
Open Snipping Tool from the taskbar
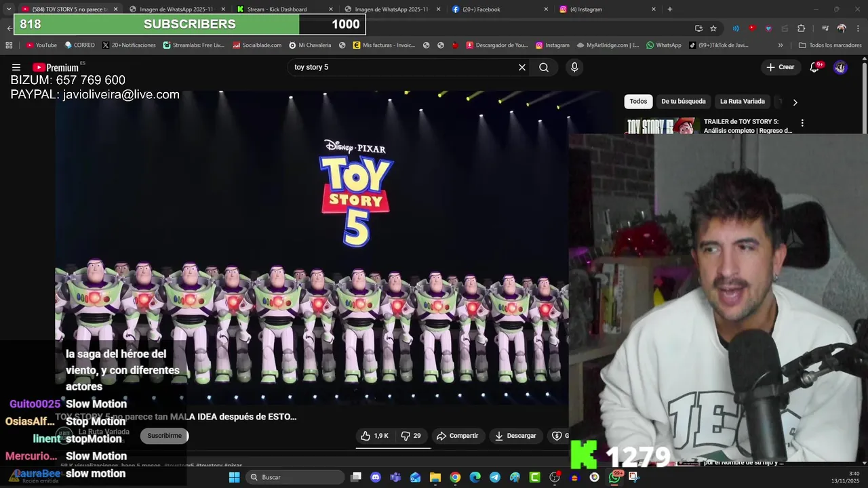pyautogui.click(x=634, y=477)
